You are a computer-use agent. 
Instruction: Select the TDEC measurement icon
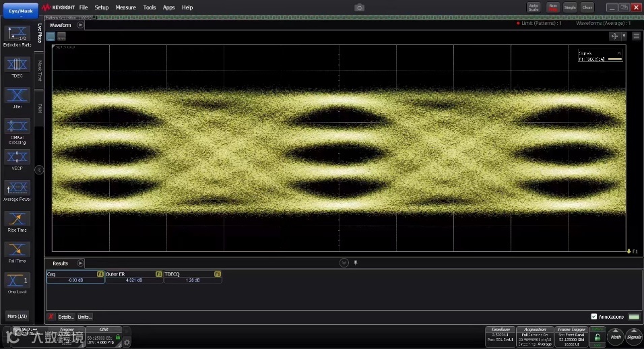pos(17,65)
